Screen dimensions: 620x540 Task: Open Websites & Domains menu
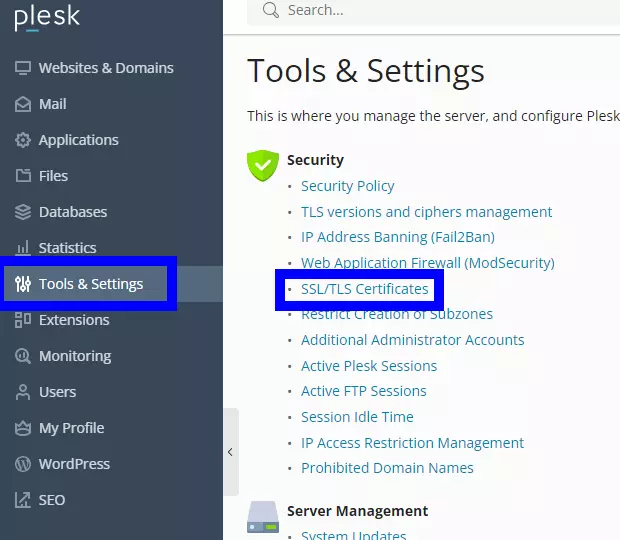point(106,68)
